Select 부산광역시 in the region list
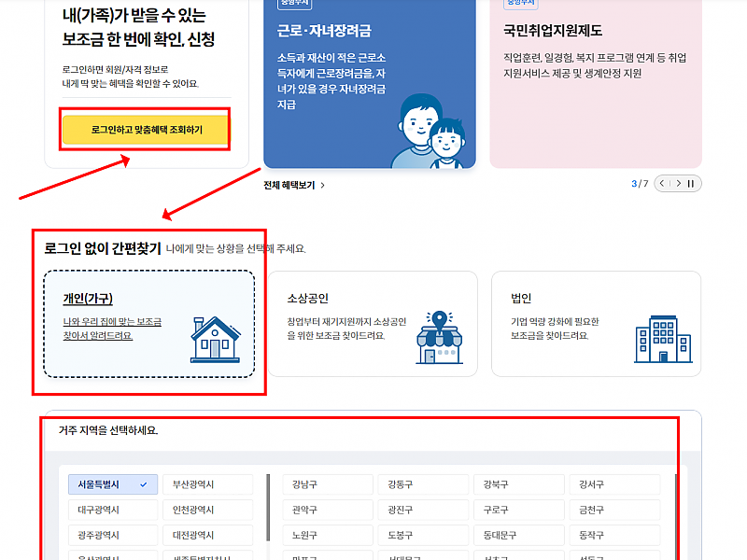 coord(206,484)
